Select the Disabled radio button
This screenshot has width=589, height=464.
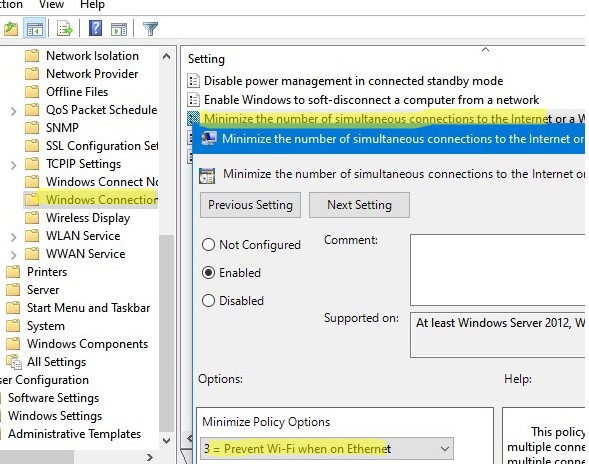click(x=208, y=301)
